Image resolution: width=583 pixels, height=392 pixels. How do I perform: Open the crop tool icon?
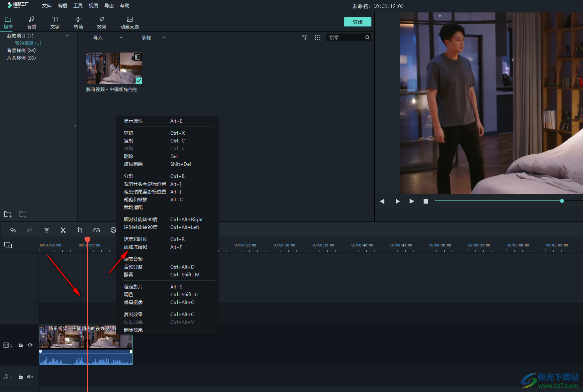(80, 230)
